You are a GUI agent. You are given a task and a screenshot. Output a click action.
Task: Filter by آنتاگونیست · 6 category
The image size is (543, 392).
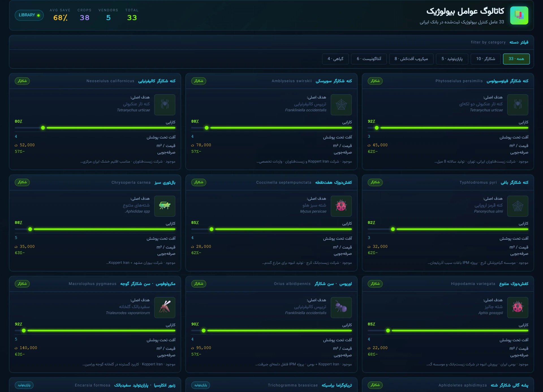point(369,59)
